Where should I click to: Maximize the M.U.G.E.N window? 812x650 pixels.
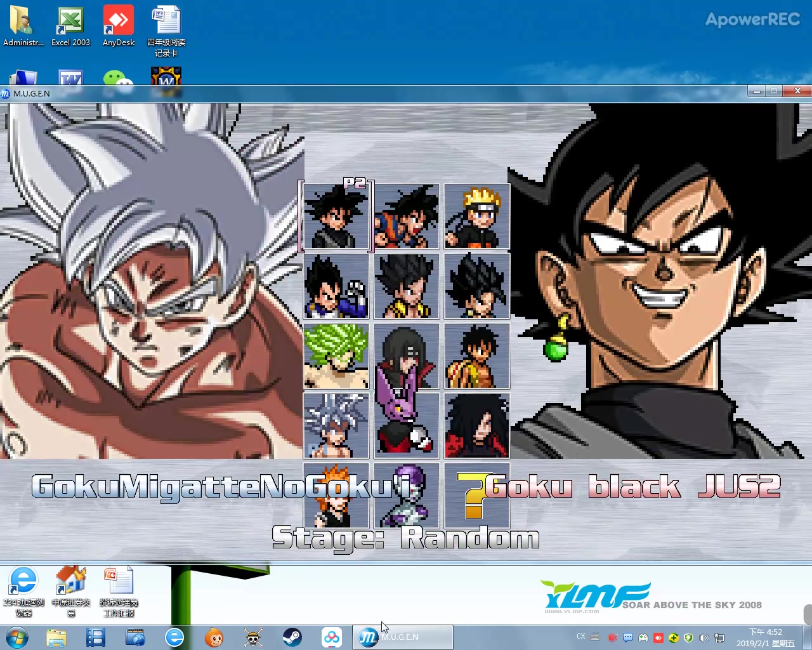click(774, 91)
